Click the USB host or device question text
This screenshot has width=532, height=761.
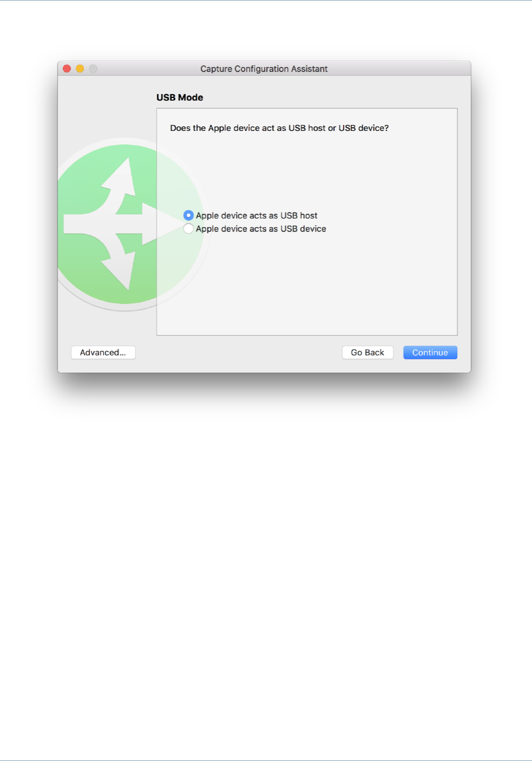click(x=280, y=128)
